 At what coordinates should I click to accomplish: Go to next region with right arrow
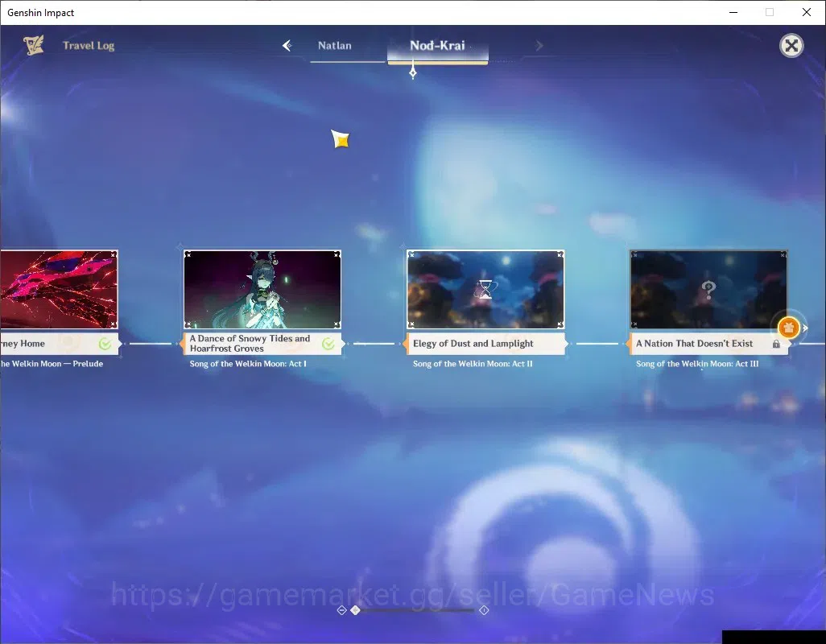539,46
